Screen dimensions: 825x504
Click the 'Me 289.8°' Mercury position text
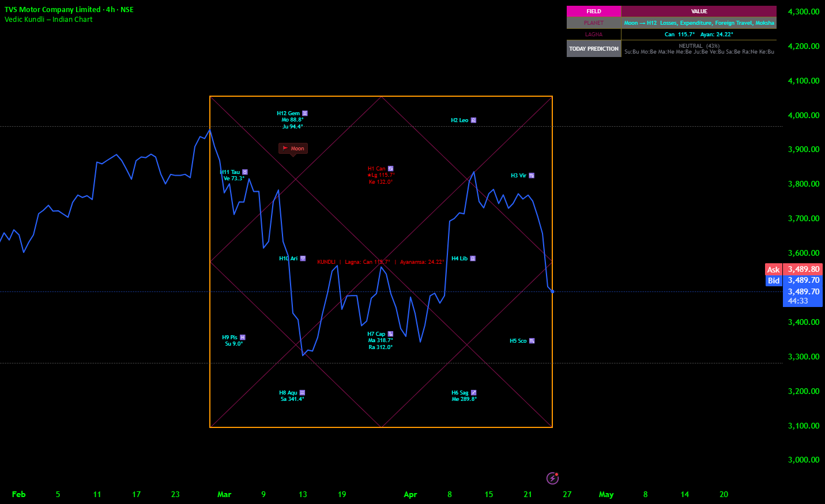click(464, 399)
